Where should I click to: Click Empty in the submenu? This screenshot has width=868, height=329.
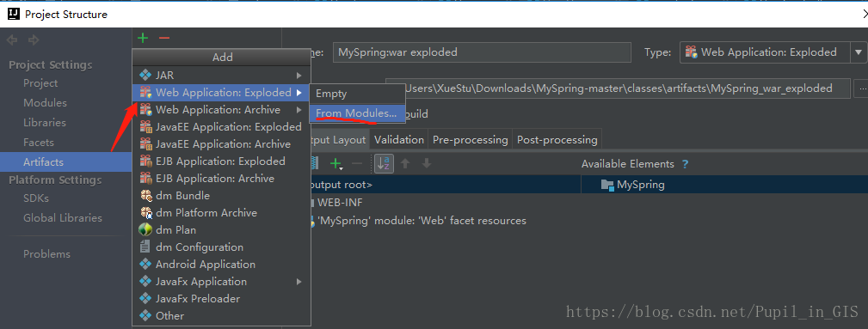coord(358,94)
